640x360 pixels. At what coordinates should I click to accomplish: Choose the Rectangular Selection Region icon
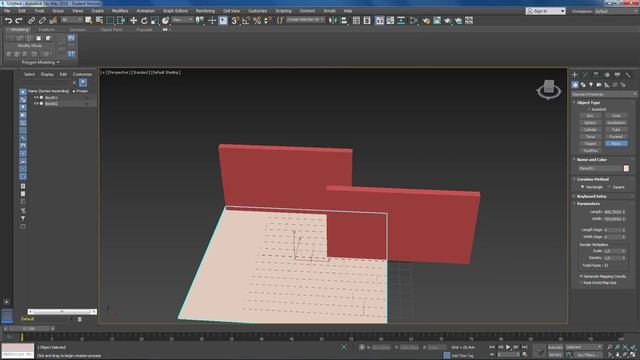click(110, 20)
